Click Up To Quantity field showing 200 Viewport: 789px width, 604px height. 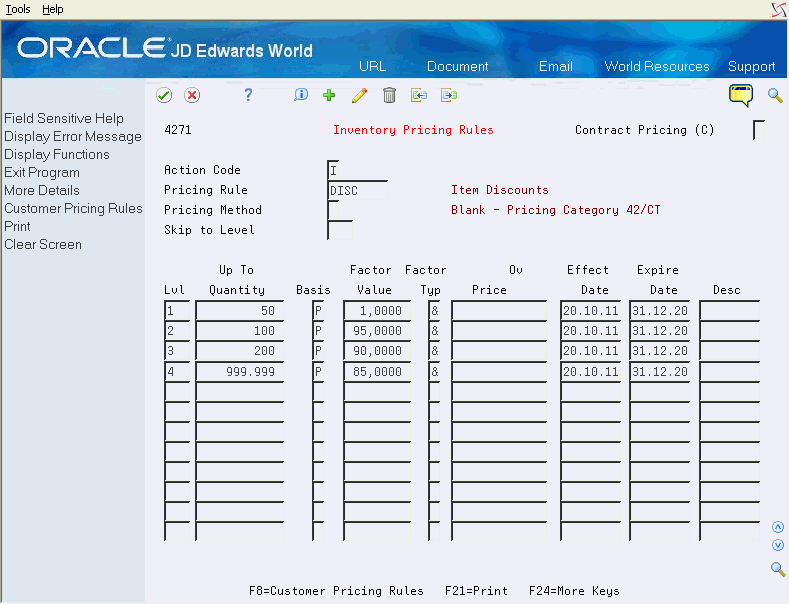pyautogui.click(x=240, y=351)
